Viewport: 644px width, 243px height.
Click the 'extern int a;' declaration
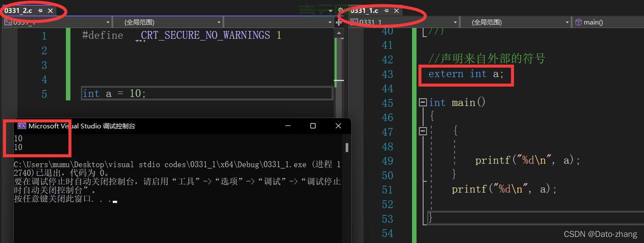click(466, 74)
